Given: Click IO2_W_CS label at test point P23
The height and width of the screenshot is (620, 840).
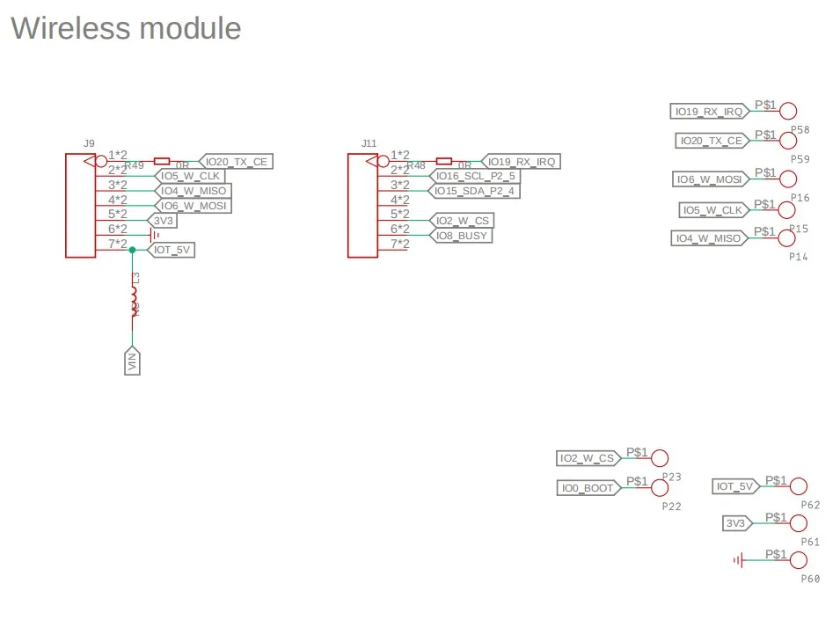Looking at the screenshot, I should click(588, 458).
